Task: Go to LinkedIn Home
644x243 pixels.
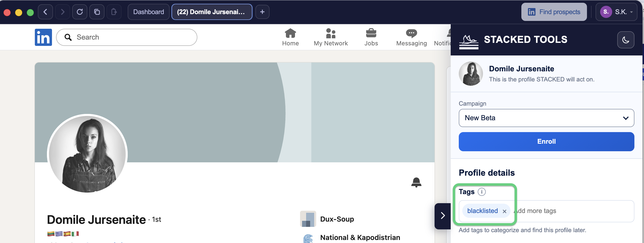Action: pyautogui.click(x=290, y=37)
